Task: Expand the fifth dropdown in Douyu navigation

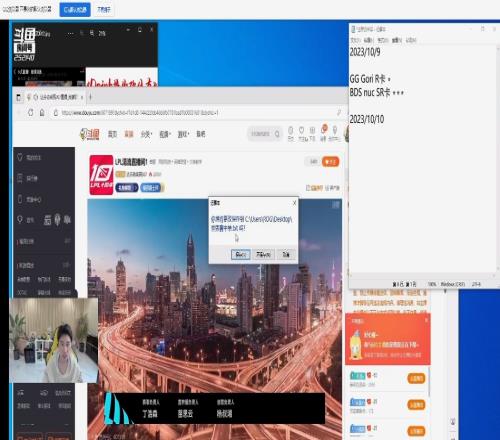Action: point(183,134)
